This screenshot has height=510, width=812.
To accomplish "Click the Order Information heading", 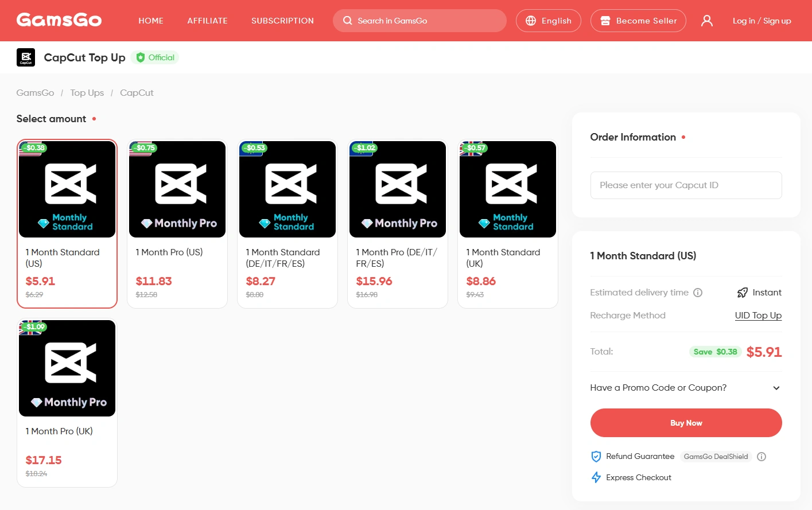I will point(633,137).
